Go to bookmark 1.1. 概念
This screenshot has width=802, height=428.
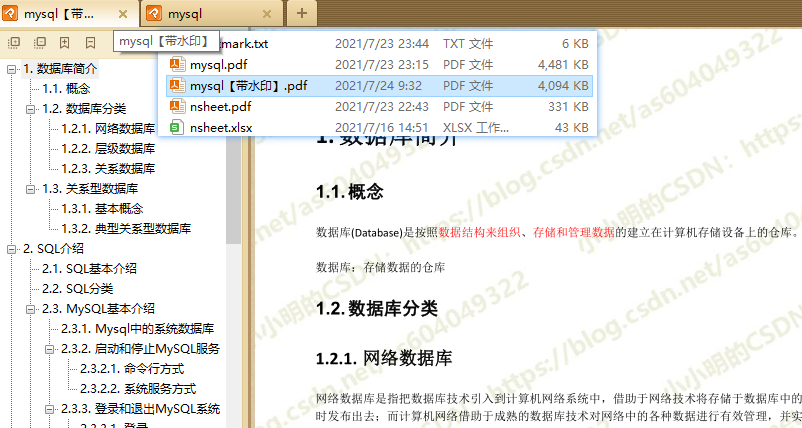66,88
